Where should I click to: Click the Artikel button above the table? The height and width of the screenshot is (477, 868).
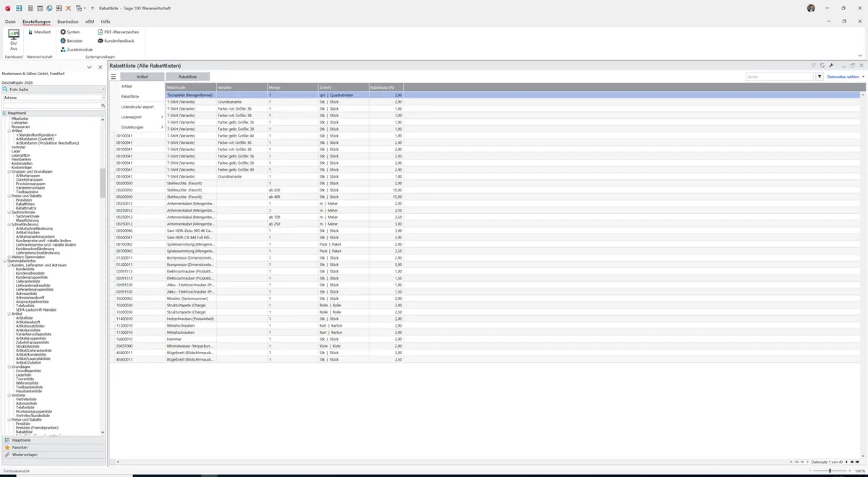click(142, 77)
